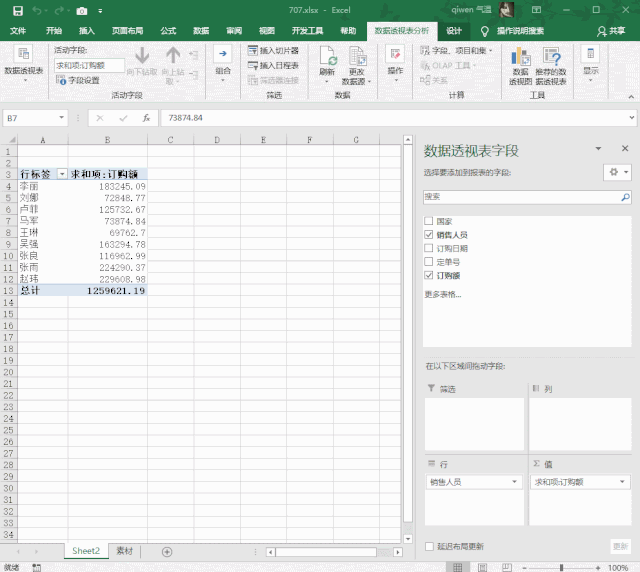The width and height of the screenshot is (640, 572).
Task: Click the zoom slider handle
Action: point(562,568)
